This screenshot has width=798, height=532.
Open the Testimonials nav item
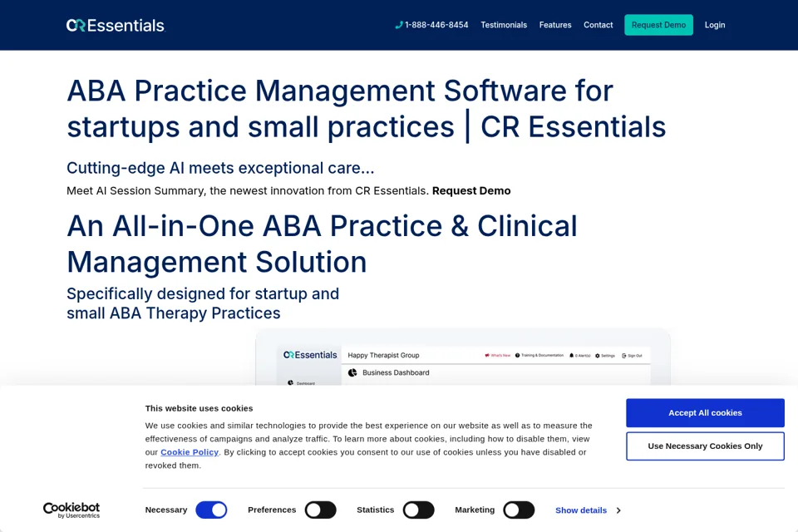coord(504,25)
